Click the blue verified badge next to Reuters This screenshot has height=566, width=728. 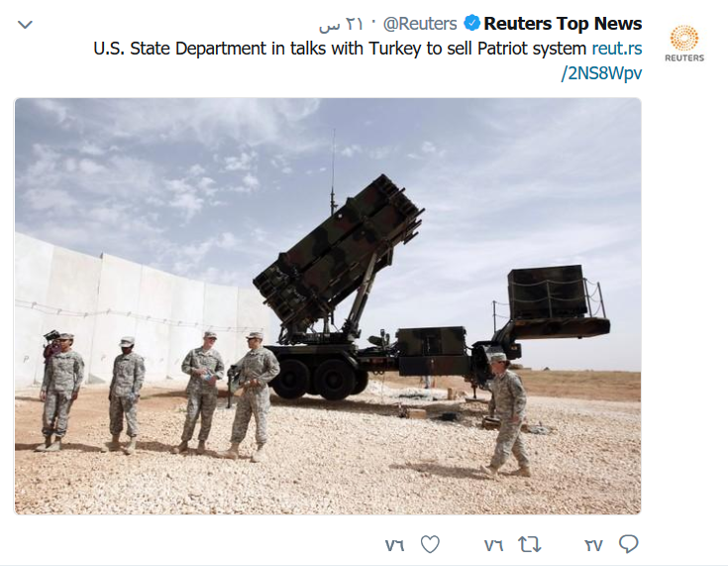tap(471, 23)
